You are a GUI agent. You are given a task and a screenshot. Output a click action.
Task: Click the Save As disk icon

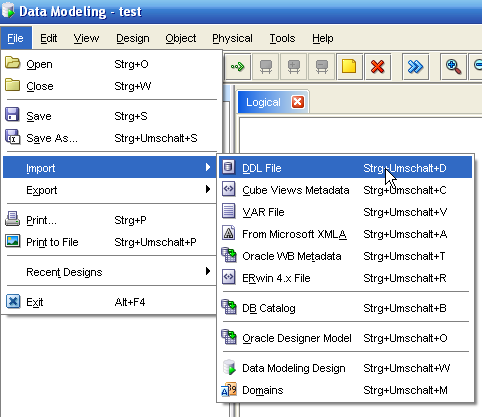(13, 137)
